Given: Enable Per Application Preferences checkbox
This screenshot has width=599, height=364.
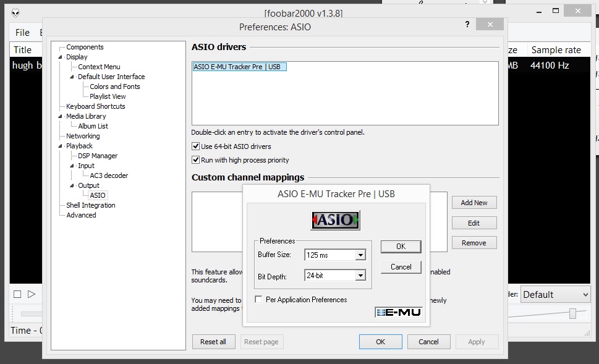Looking at the screenshot, I should coord(258,300).
